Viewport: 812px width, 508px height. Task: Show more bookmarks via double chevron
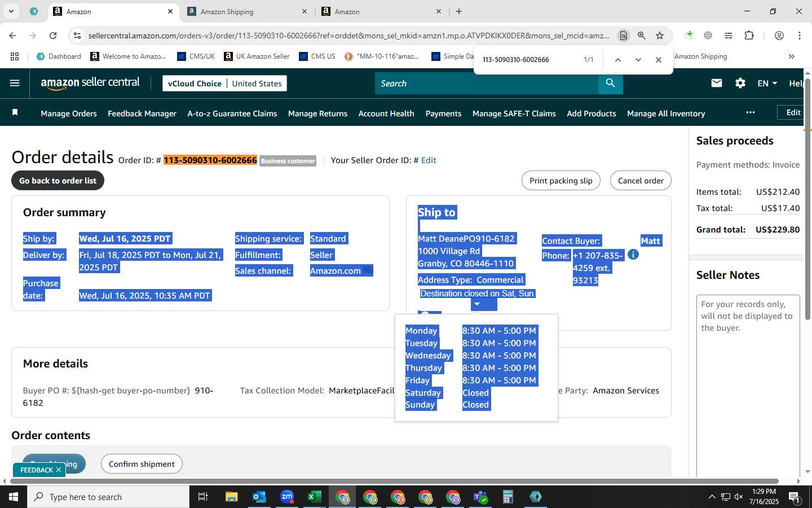(791, 56)
